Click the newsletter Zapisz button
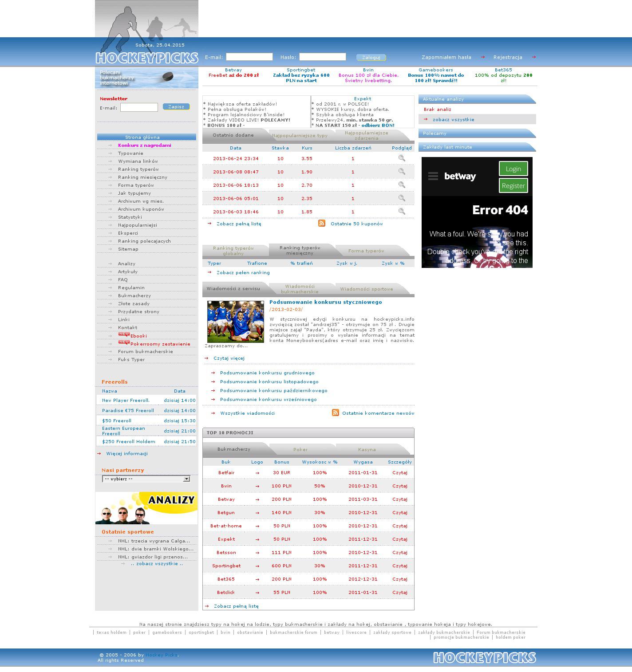632x672 pixels. pos(176,107)
